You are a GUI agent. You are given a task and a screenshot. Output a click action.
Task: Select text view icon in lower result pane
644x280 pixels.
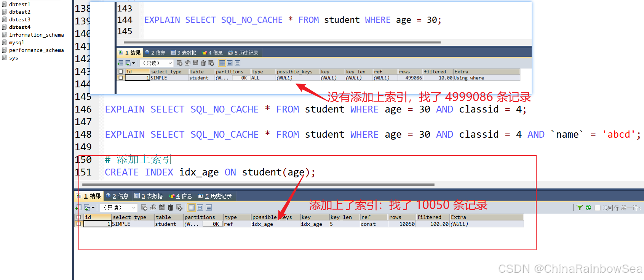(209, 208)
